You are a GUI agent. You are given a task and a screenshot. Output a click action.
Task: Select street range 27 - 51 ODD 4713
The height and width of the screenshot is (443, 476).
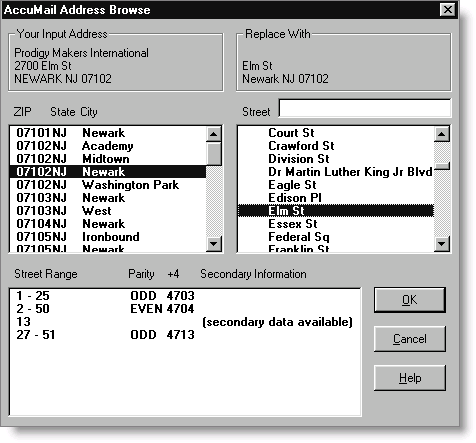[x=185, y=335]
